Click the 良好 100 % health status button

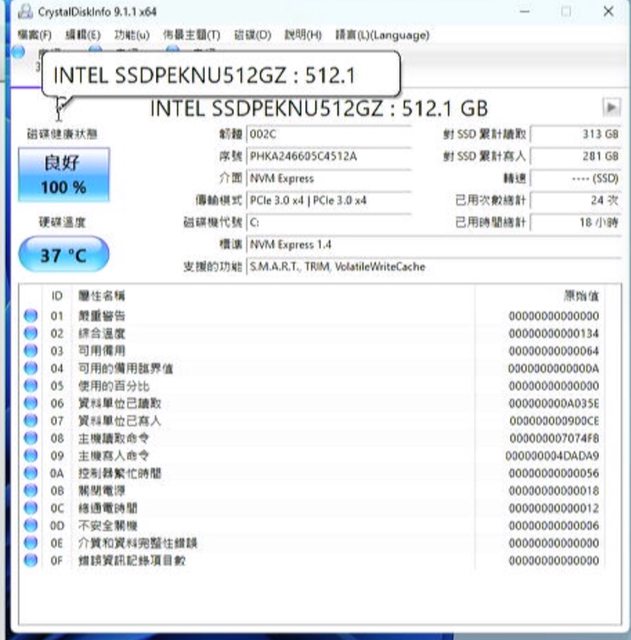(x=64, y=174)
